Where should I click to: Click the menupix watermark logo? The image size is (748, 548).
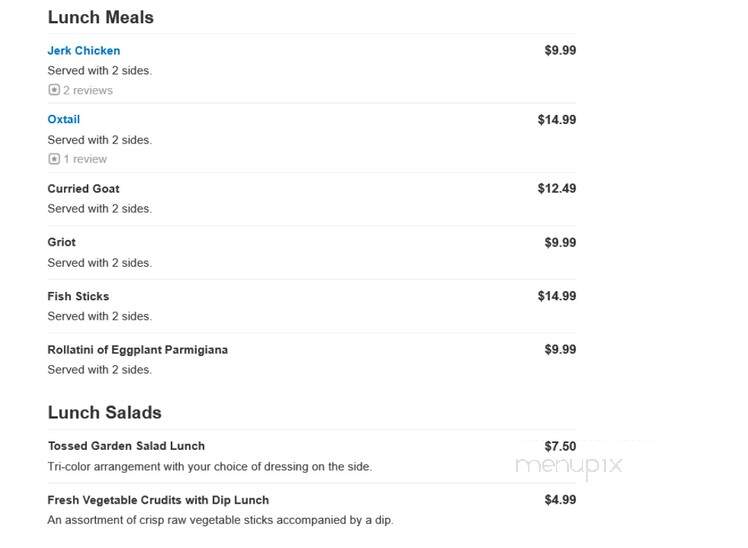point(569,465)
